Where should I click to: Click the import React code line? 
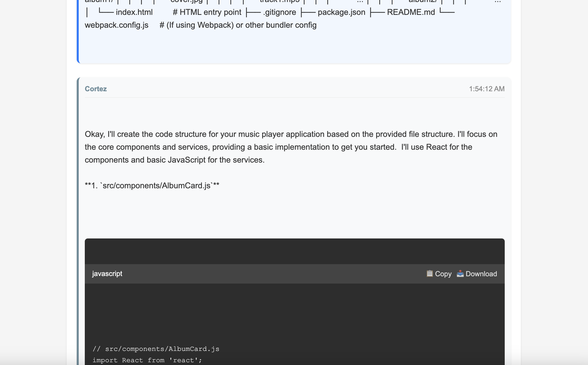(x=147, y=360)
